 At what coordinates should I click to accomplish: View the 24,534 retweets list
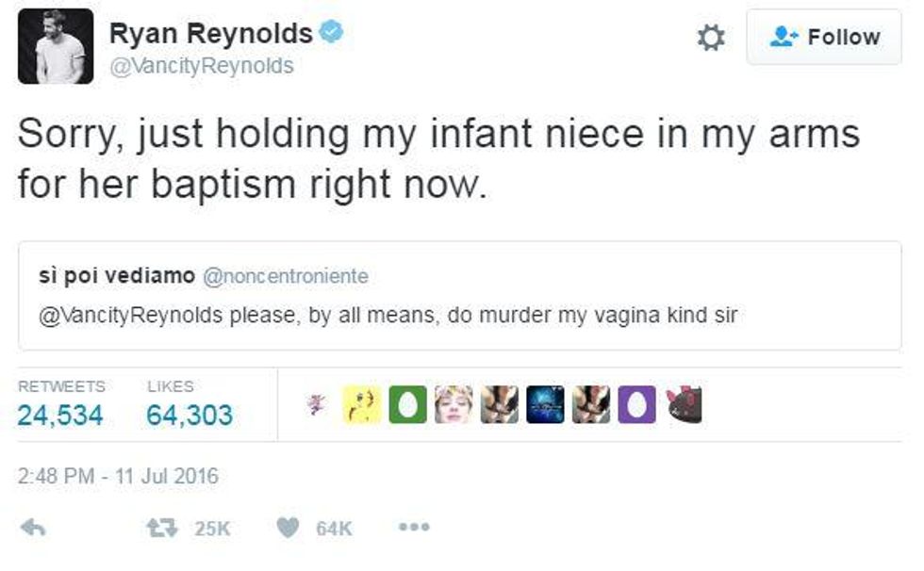(x=60, y=415)
